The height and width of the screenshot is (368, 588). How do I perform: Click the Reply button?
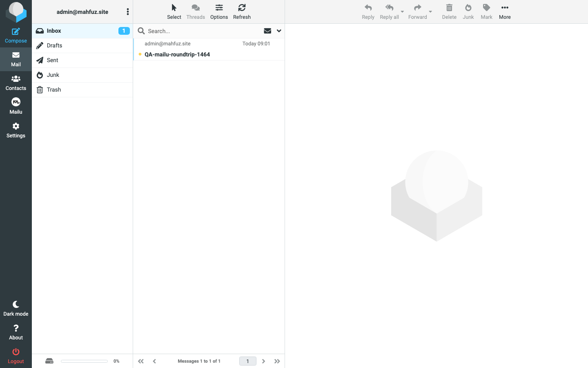tap(368, 12)
